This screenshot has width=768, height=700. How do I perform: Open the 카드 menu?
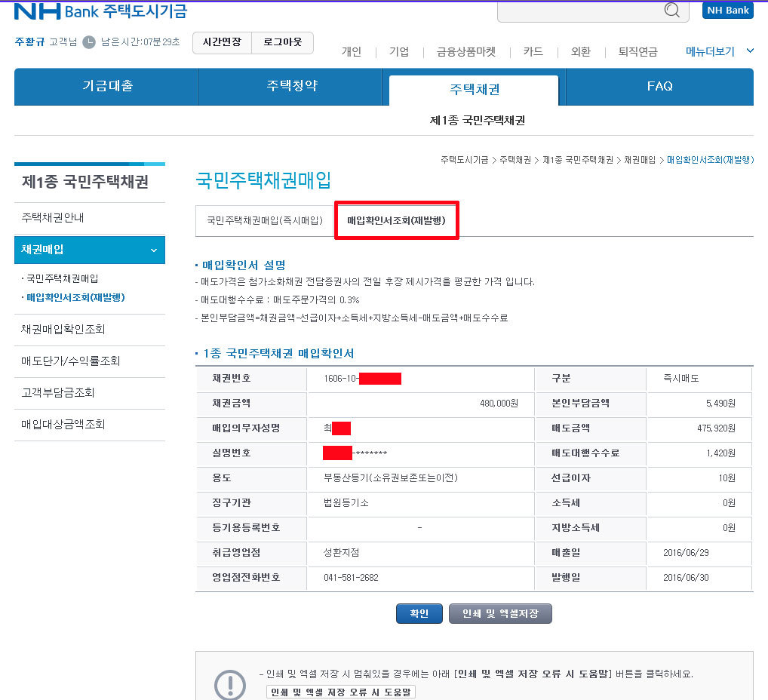click(533, 51)
